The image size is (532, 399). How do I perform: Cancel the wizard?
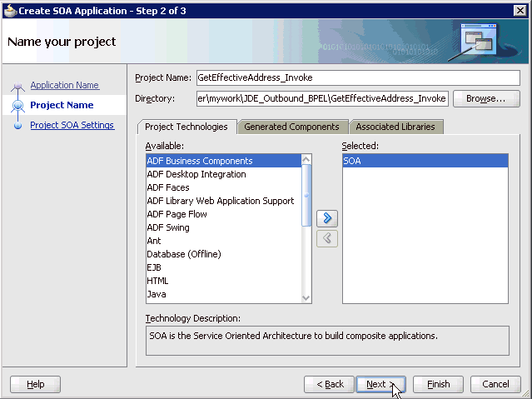coord(495,384)
